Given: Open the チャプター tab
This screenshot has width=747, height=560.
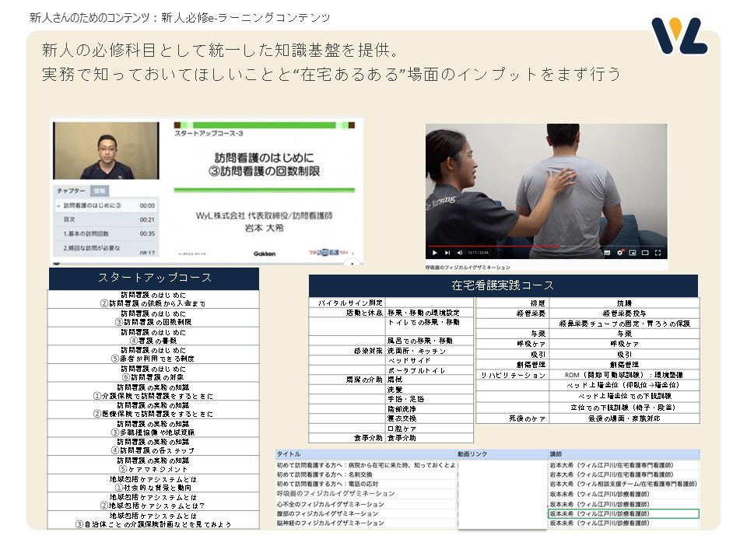Looking at the screenshot, I should pos(71,191).
